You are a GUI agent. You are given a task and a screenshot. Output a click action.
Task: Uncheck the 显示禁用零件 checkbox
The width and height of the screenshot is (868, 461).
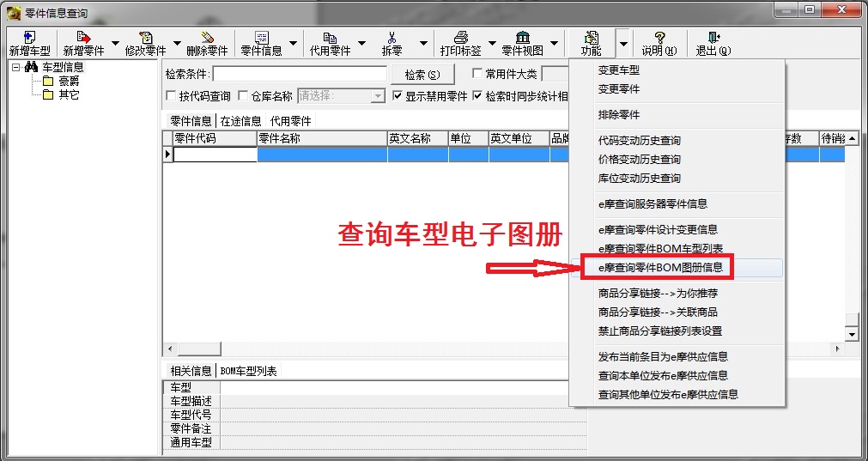click(x=397, y=96)
